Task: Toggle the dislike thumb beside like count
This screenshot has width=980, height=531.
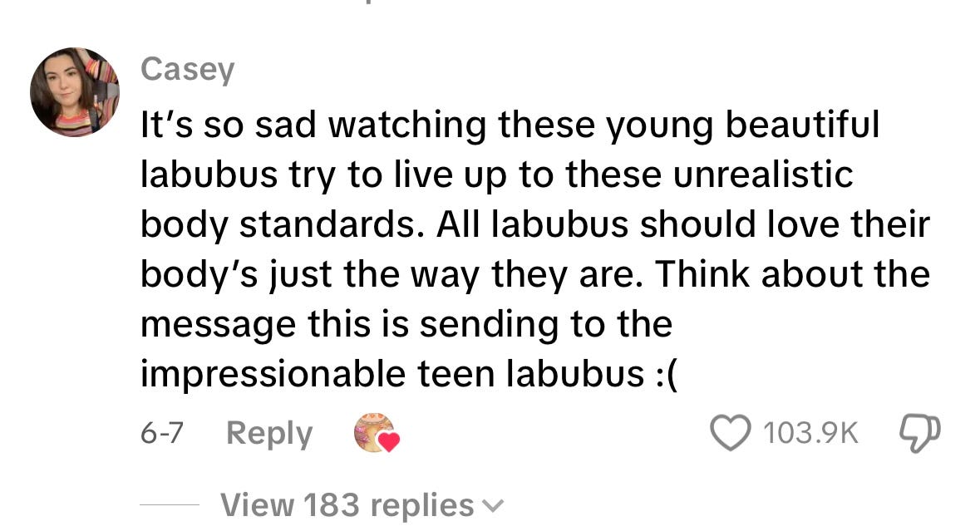Action: [x=919, y=433]
